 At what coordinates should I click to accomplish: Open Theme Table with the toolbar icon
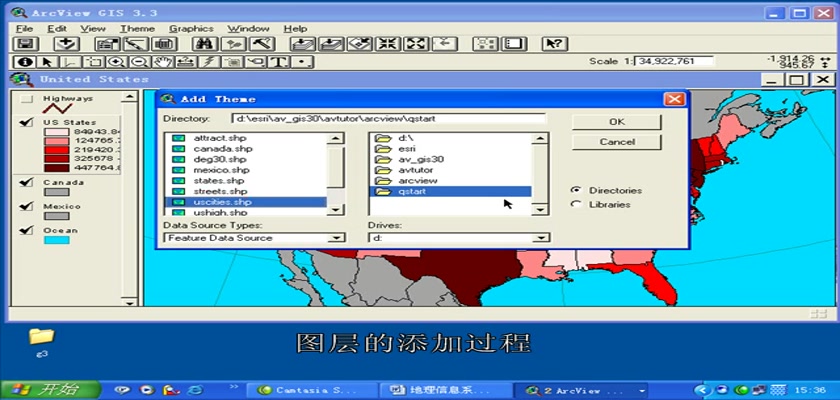pos(164,44)
